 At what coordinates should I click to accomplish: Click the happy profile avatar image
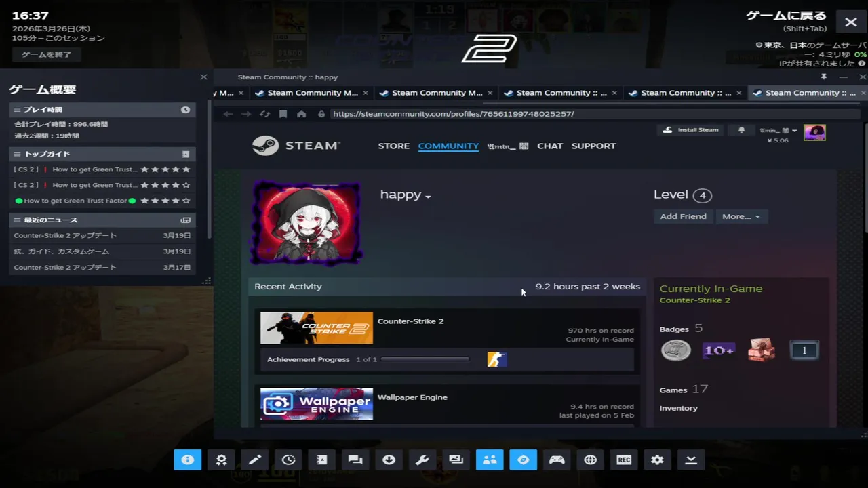pos(307,222)
